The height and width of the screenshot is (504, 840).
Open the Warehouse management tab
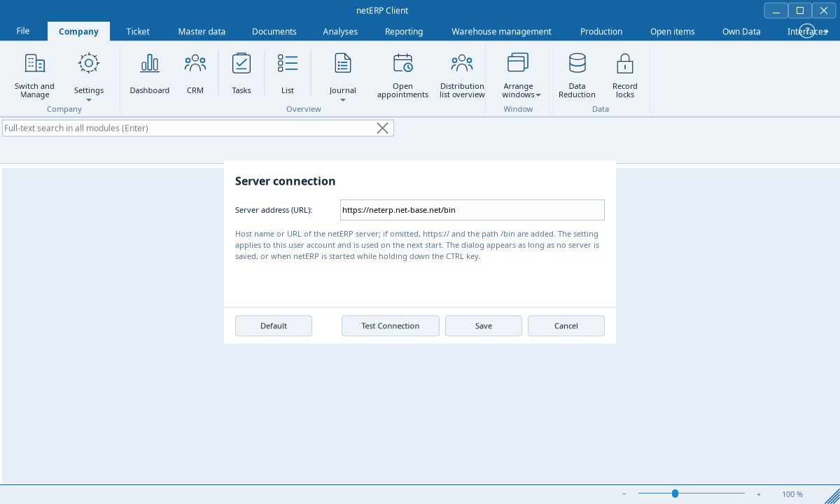click(501, 31)
